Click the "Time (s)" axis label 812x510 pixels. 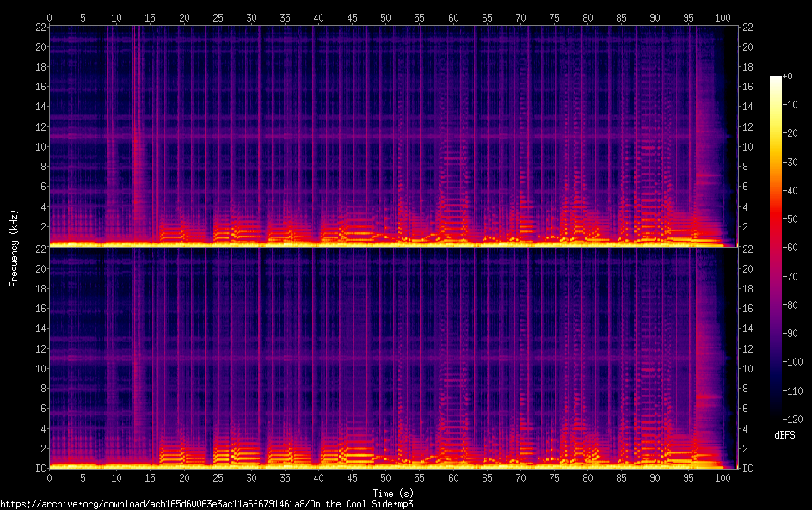(x=393, y=493)
